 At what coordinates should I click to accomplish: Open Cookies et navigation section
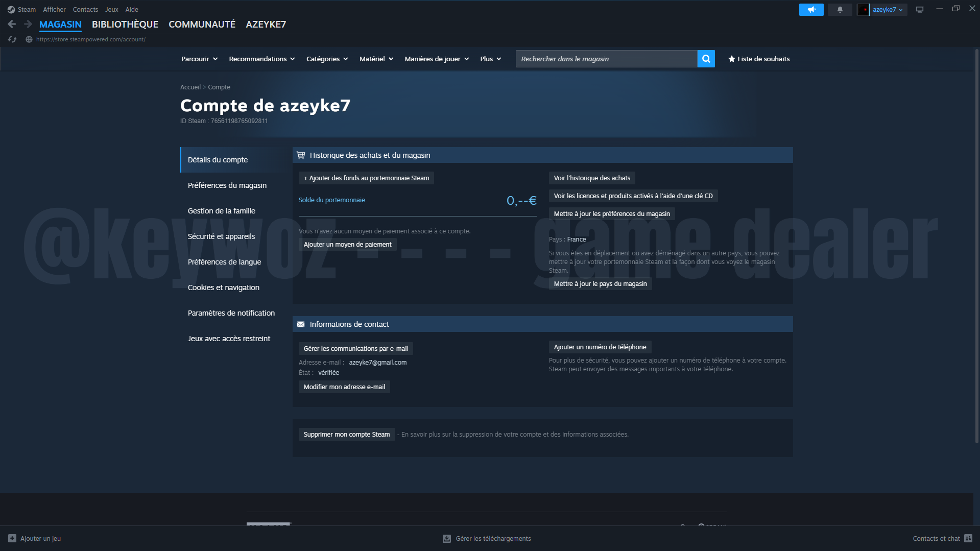pos(224,288)
